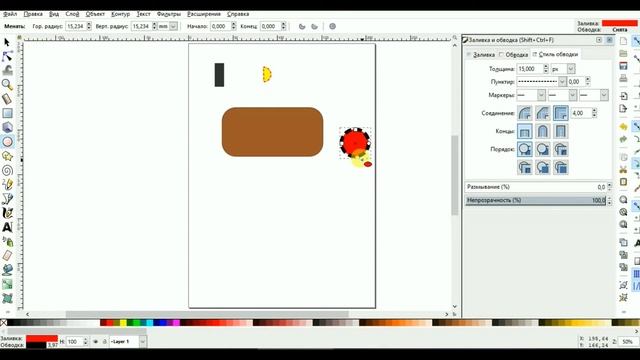Toggle current layer visibility eye
640x360 pixels.
click(96, 342)
